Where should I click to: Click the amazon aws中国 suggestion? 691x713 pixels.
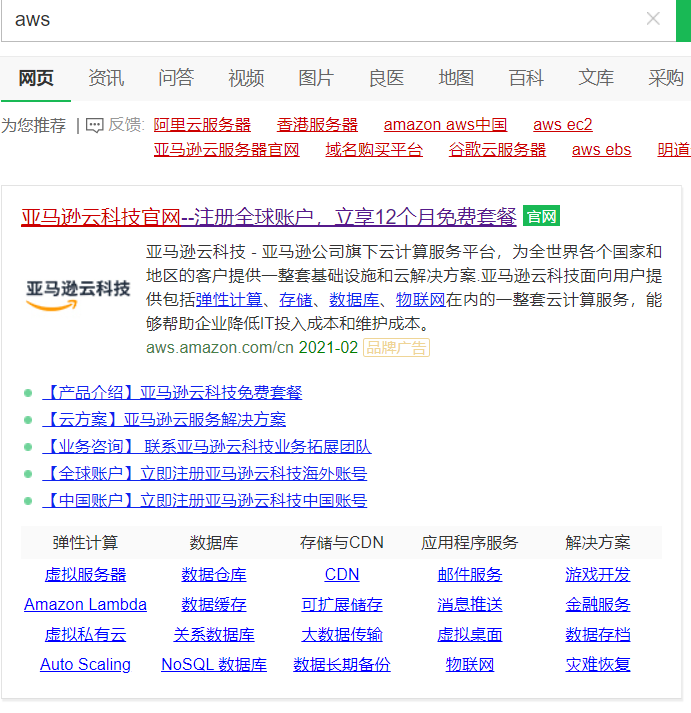coord(446,125)
